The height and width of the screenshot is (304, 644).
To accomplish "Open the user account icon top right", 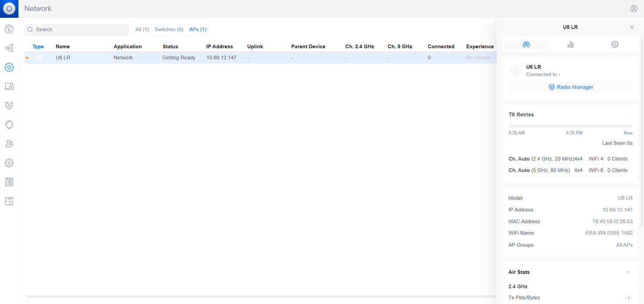I will [634, 9].
